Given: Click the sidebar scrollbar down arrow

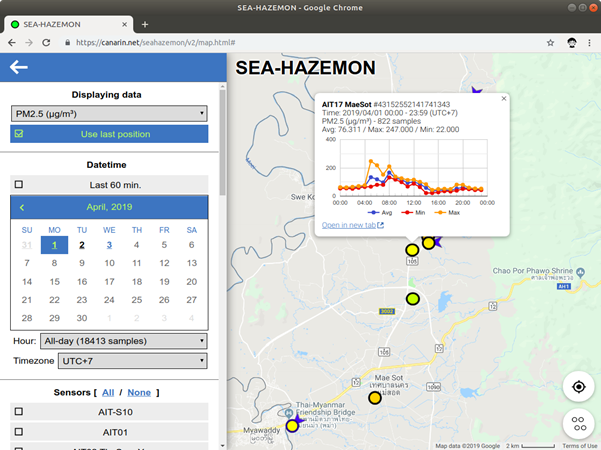Looking at the screenshot, I should (x=222, y=446).
